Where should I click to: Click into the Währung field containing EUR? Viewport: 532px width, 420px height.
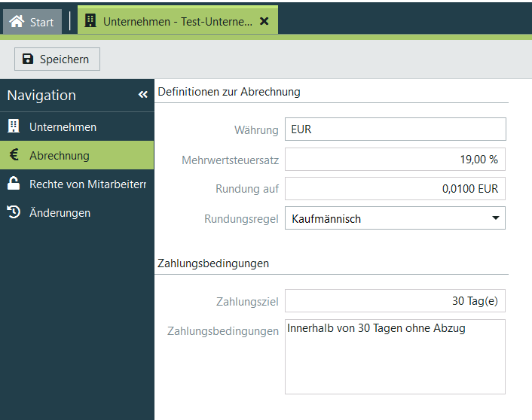coord(395,129)
